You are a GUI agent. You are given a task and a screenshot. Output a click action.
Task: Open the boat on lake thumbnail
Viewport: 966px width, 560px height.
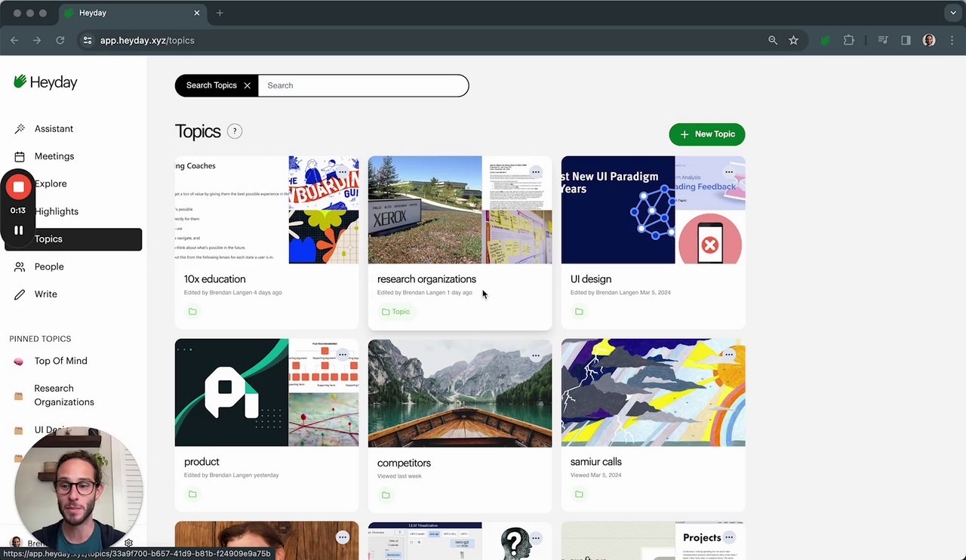[460, 392]
